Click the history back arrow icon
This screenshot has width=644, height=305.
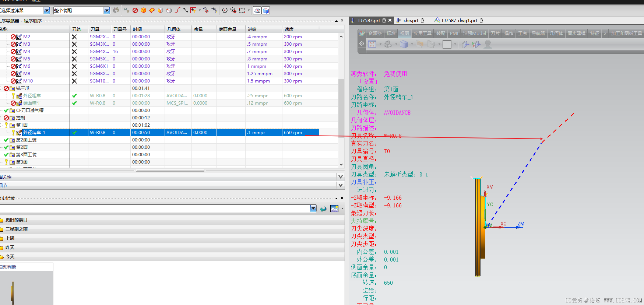(323, 209)
